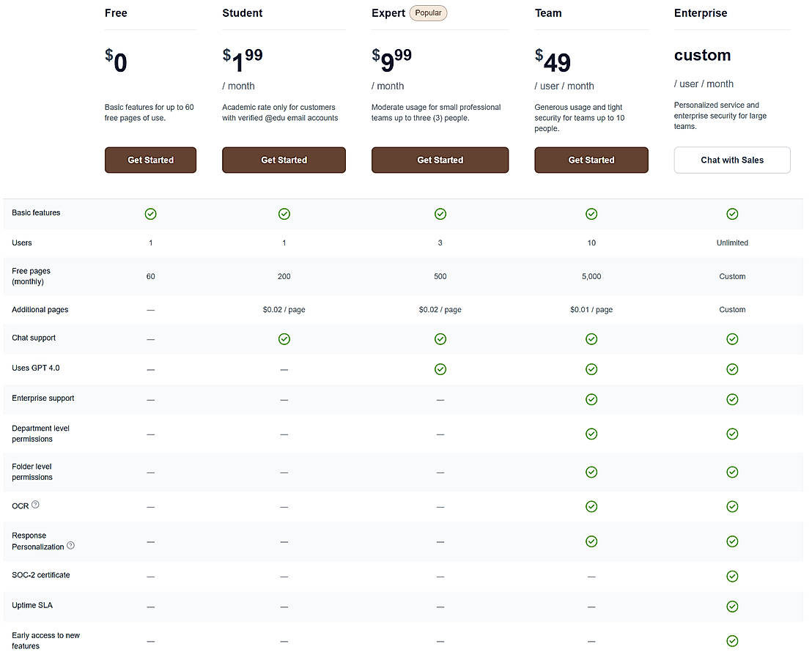This screenshot has width=812, height=663.
Task: Open the Response Personalization help icon
Action: click(70, 546)
